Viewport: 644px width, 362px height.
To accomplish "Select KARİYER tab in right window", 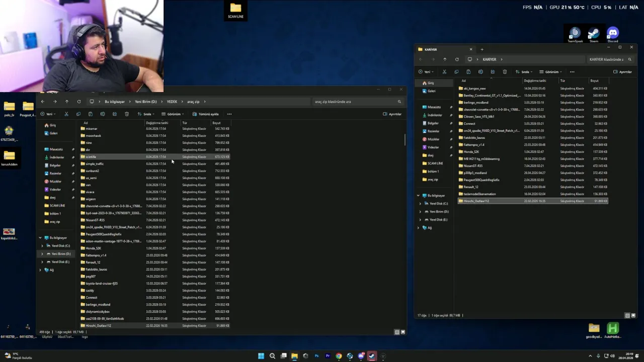I will point(445,49).
